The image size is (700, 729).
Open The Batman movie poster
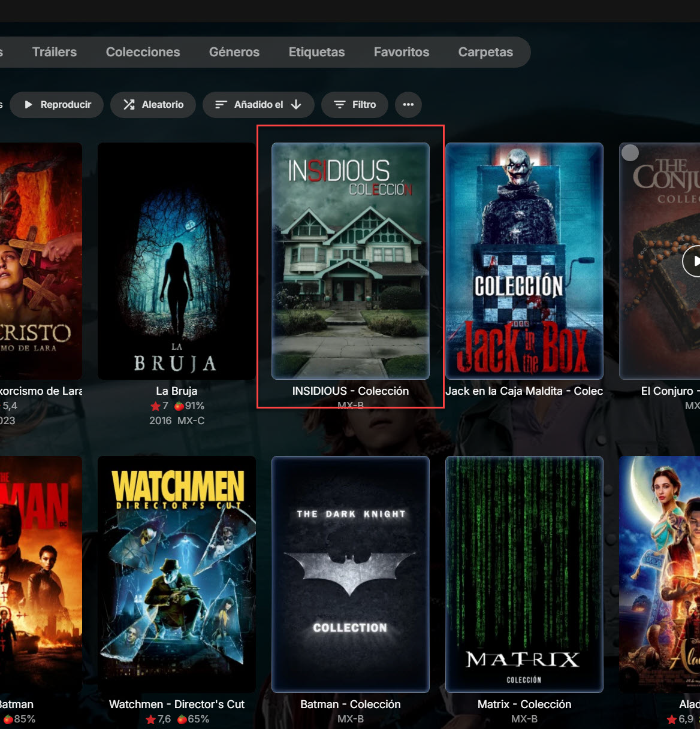pos(41,574)
